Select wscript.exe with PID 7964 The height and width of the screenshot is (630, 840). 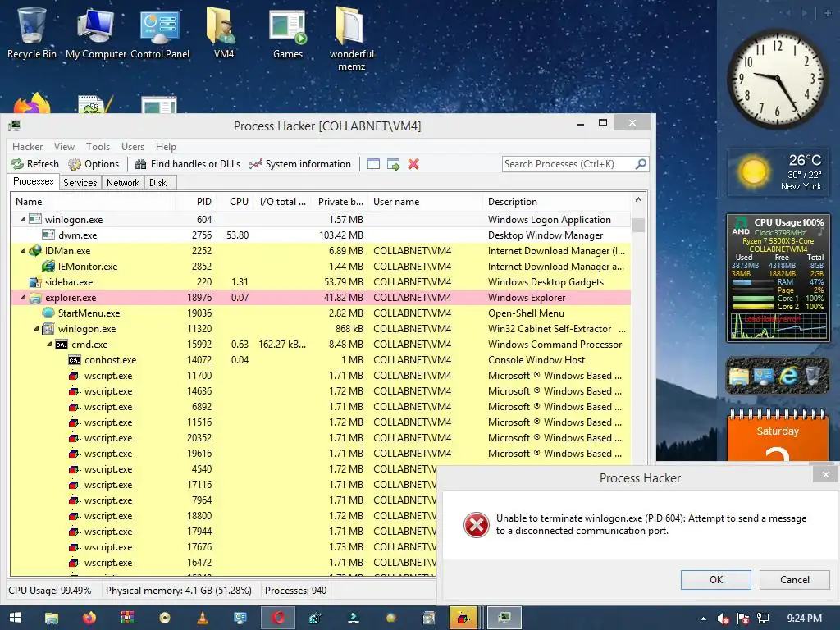click(x=224, y=500)
